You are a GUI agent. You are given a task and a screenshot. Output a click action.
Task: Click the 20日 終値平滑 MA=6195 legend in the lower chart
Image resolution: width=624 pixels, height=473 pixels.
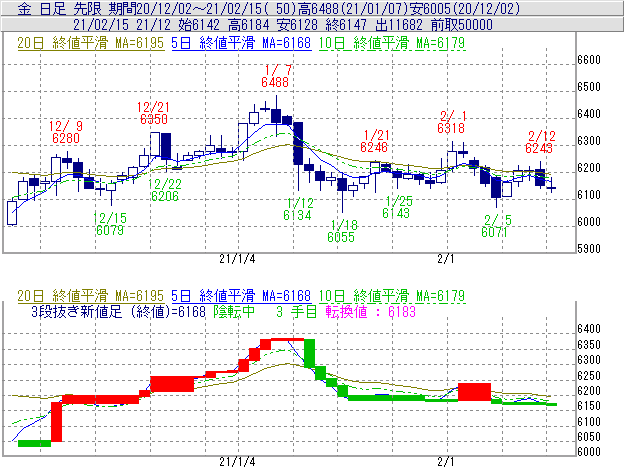[x=91, y=296]
